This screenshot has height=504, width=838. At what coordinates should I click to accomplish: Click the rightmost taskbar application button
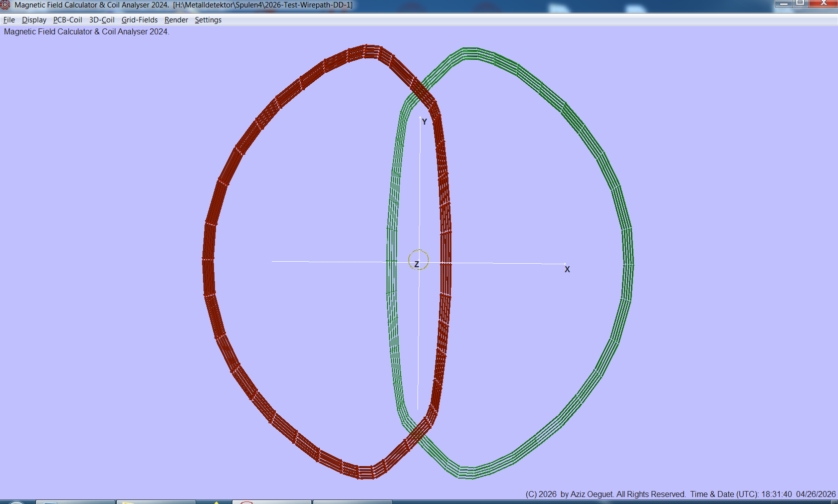[x=352, y=501]
